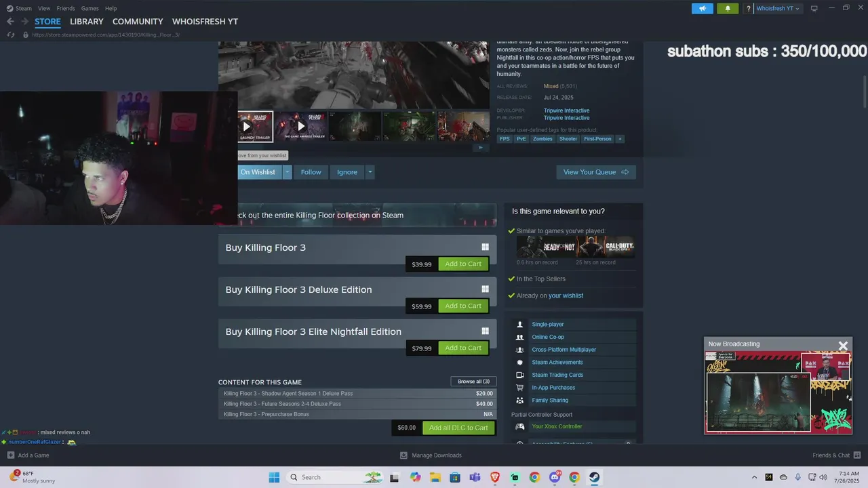Open the Steam menu
868x488 pixels.
24,8
